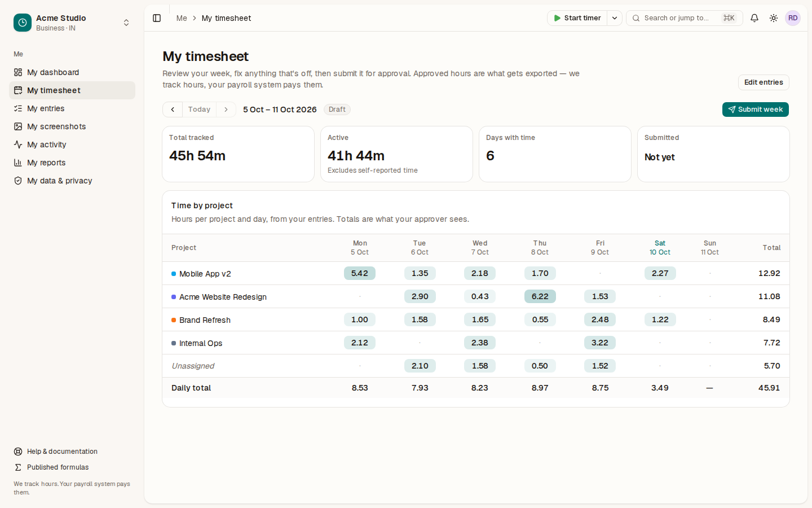Jump to Today's week
This screenshot has width=812, height=508.
tap(199, 110)
